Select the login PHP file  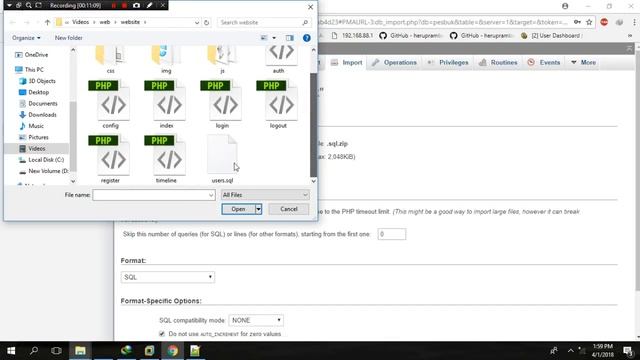tap(222, 104)
